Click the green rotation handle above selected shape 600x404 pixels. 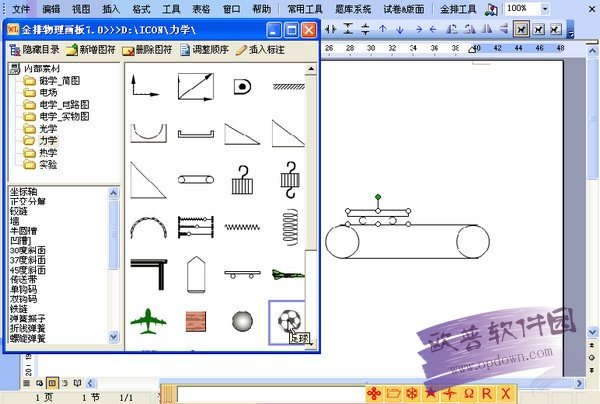[378, 197]
